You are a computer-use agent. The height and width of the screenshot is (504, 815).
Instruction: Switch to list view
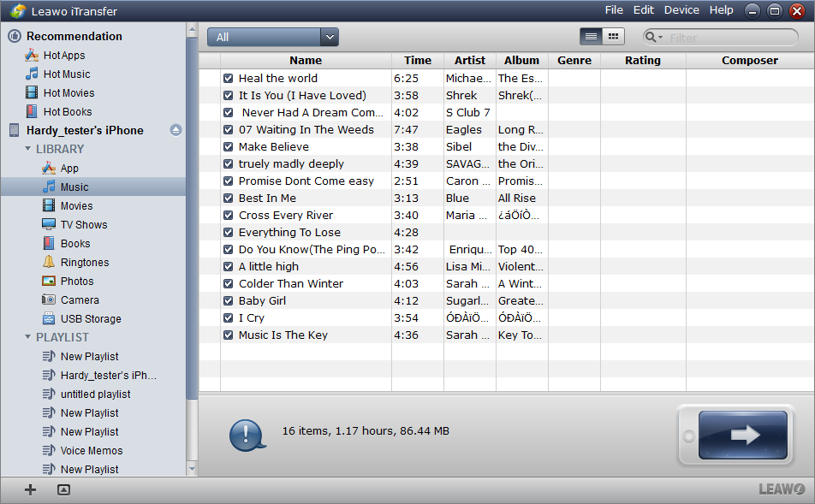591,37
